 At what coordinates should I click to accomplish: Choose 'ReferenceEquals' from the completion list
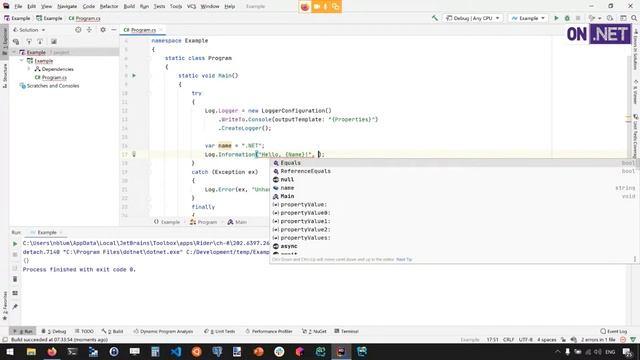click(x=453, y=171)
